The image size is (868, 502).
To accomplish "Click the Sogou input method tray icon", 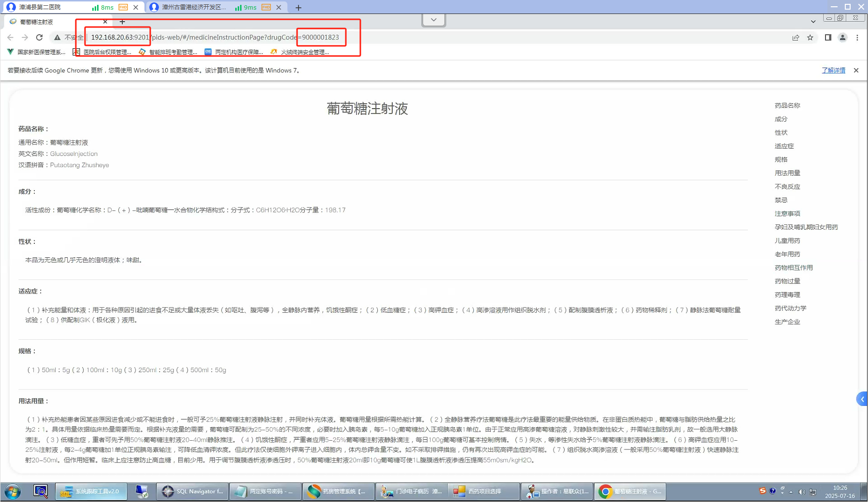I will [x=762, y=491].
